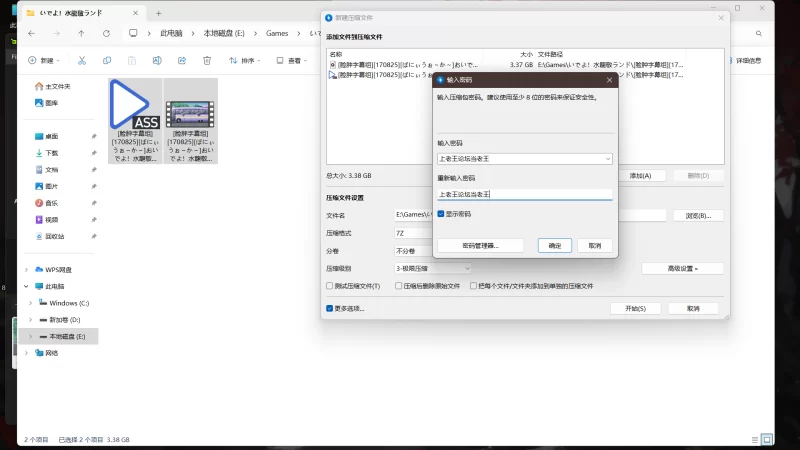The image size is (800, 450).
Task: Cancel the 输入密码 dialog
Action: tap(594, 245)
